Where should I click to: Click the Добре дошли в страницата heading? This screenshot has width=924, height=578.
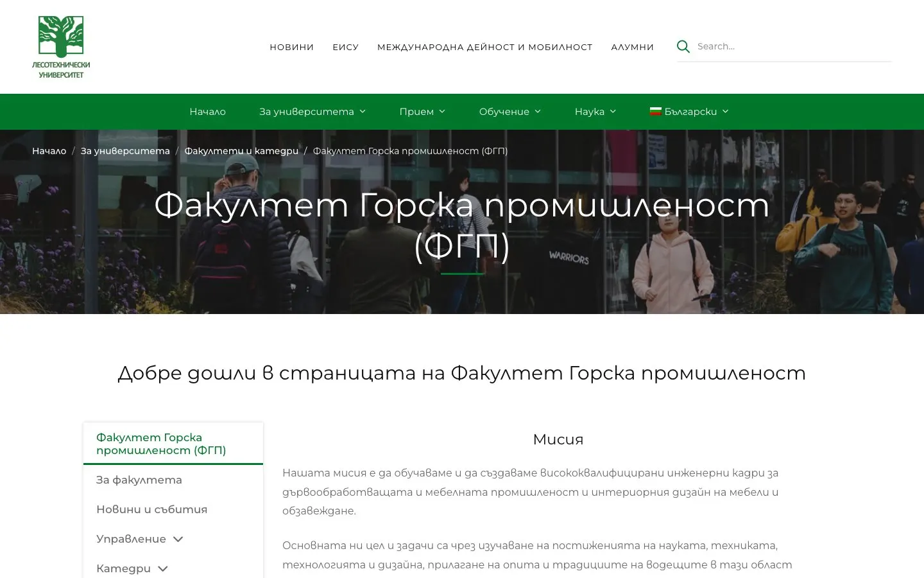pos(462,373)
